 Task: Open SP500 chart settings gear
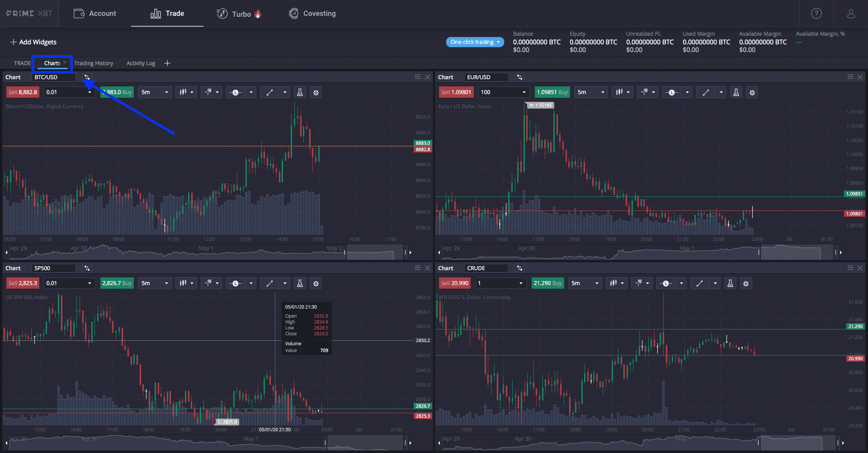pyautogui.click(x=316, y=283)
